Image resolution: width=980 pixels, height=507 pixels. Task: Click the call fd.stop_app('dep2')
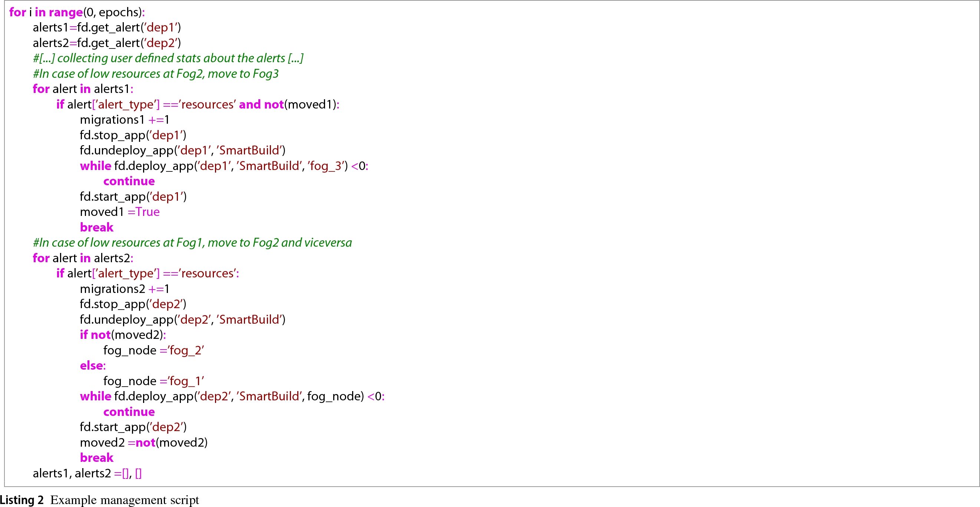pos(133,304)
